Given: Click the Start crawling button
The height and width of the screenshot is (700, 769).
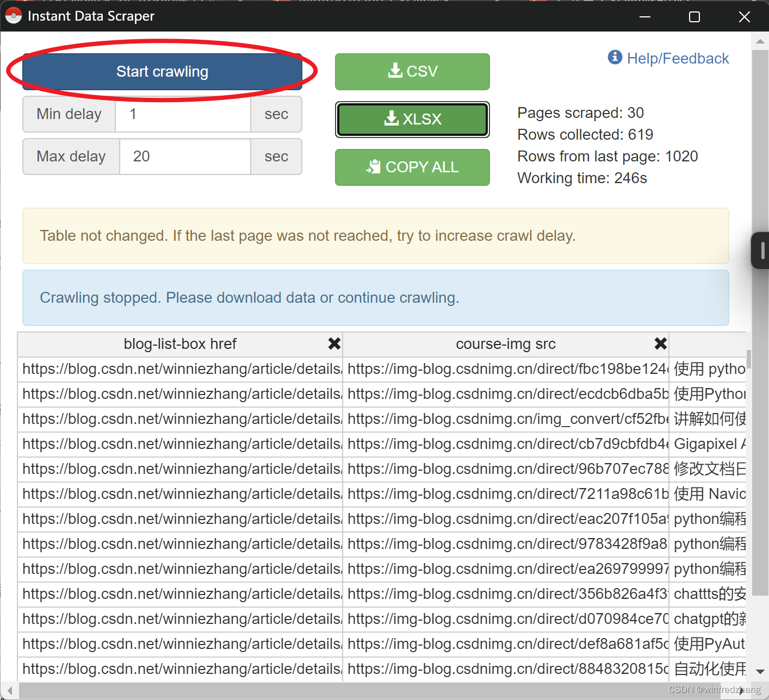Looking at the screenshot, I should [x=162, y=72].
